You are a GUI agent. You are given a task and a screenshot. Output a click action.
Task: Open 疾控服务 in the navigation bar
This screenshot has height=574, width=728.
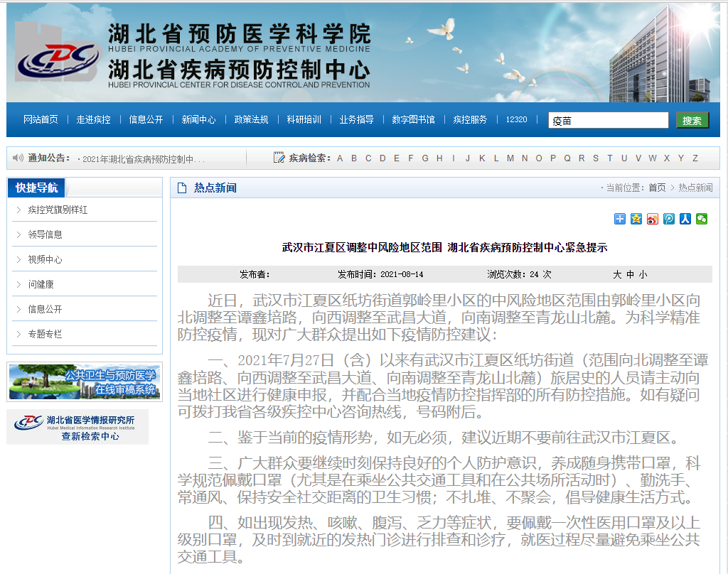[470, 120]
